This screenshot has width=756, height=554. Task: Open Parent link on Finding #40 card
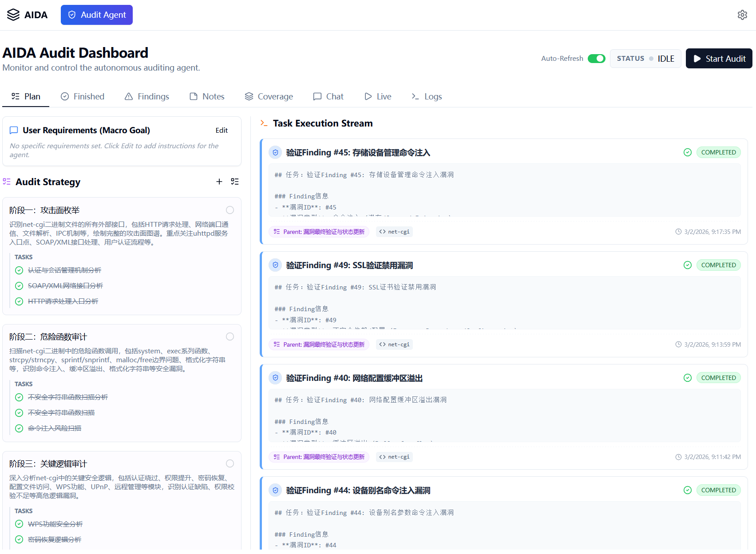[319, 457]
